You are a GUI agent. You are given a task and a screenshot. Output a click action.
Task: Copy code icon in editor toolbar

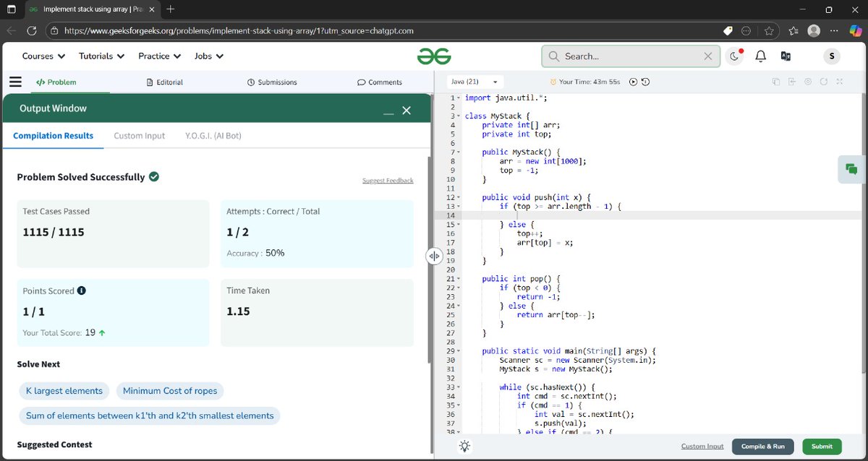(775, 82)
